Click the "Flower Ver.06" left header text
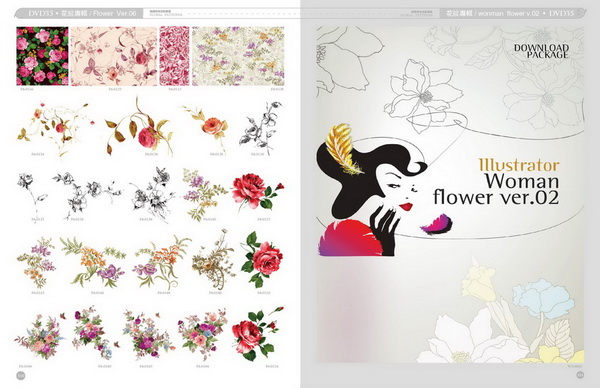 point(115,13)
